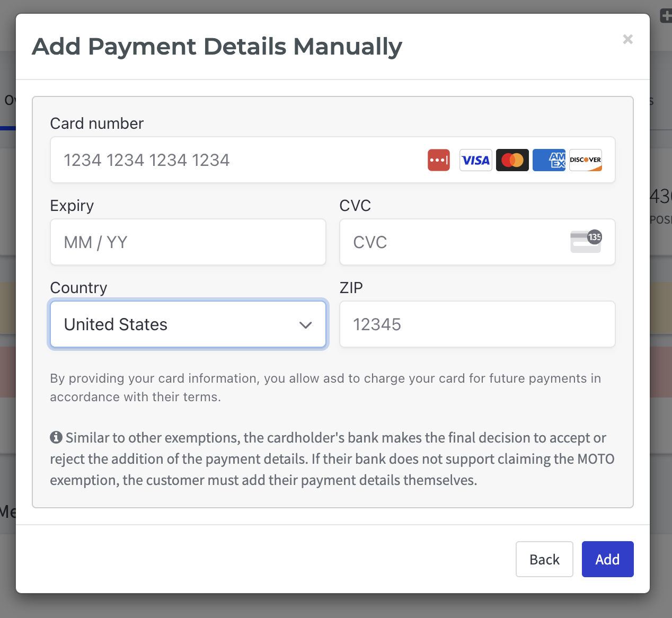
Task: Focus the Expiry MM / YY field
Action: pyautogui.click(x=188, y=242)
